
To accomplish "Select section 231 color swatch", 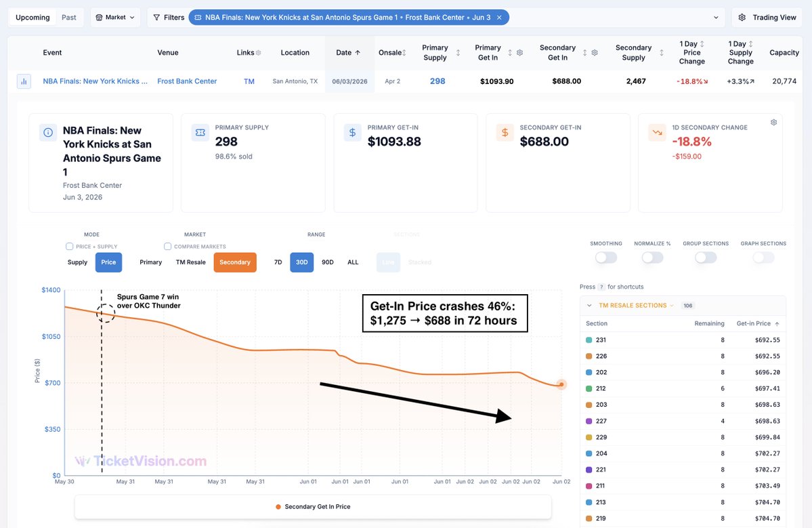I will pos(589,340).
